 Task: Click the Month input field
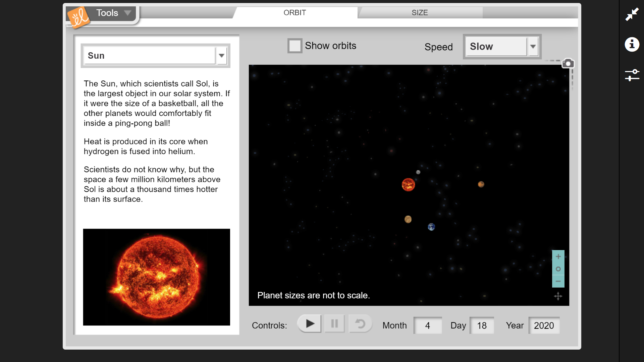coord(427,325)
